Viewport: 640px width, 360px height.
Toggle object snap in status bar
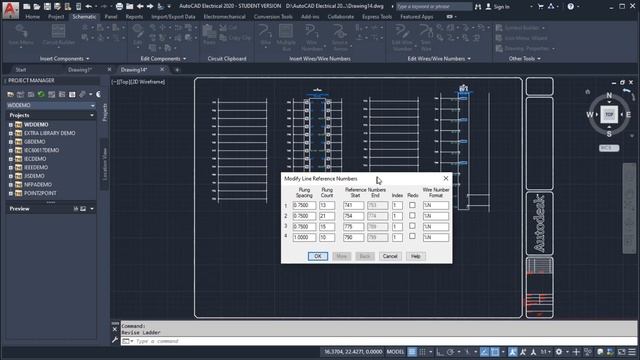[495, 351]
